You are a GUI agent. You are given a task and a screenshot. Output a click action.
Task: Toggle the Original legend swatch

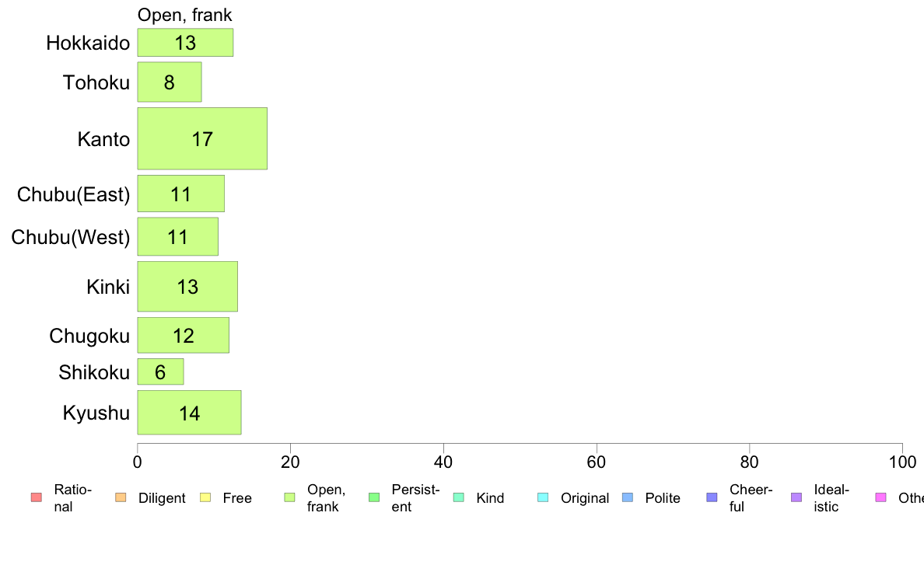coord(543,497)
